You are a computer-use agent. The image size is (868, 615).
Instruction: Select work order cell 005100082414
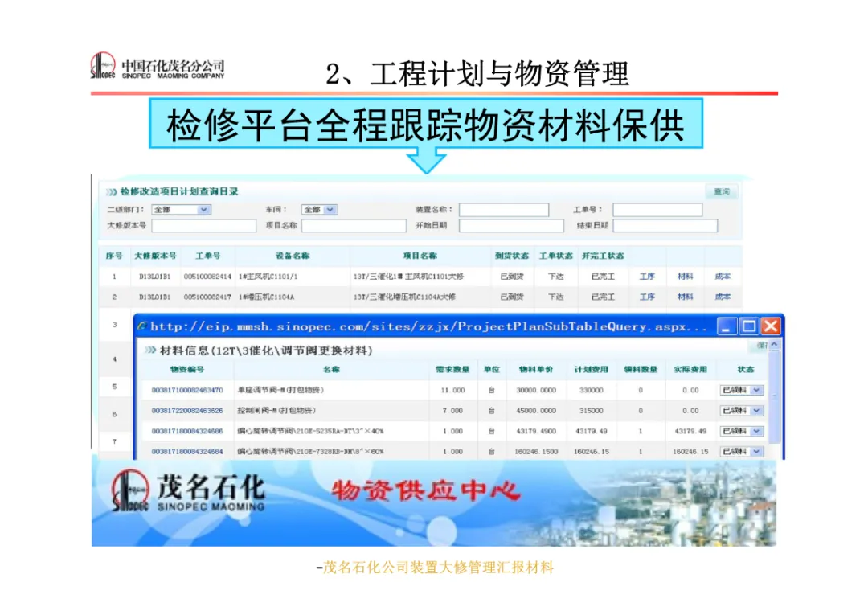click(x=207, y=277)
